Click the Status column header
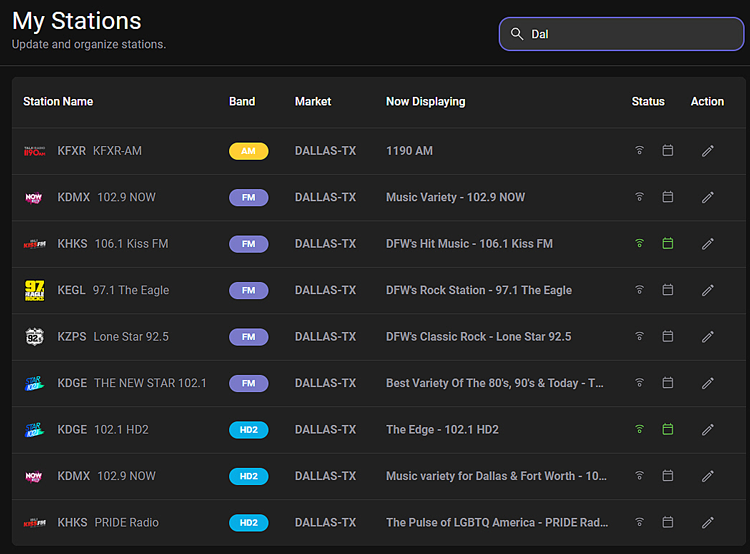 (648, 101)
